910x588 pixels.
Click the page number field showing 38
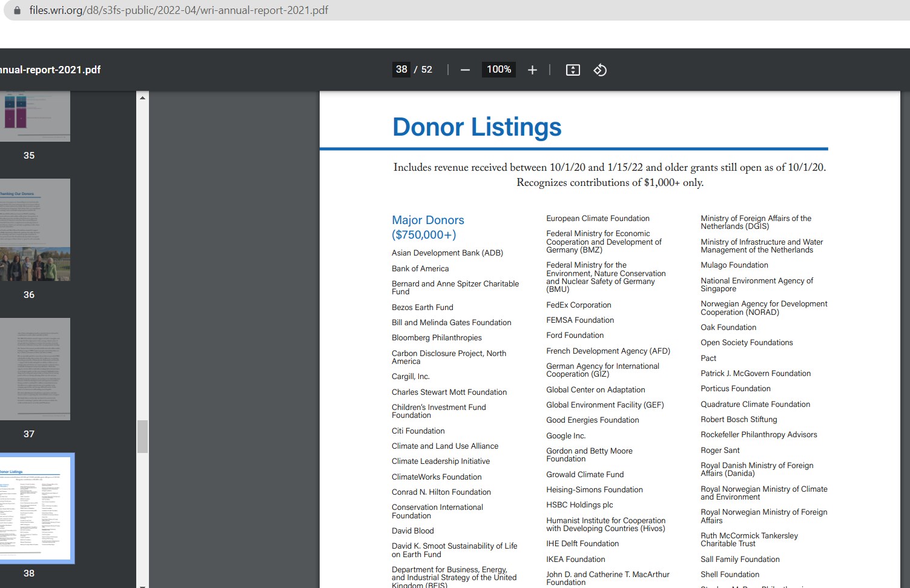point(401,70)
